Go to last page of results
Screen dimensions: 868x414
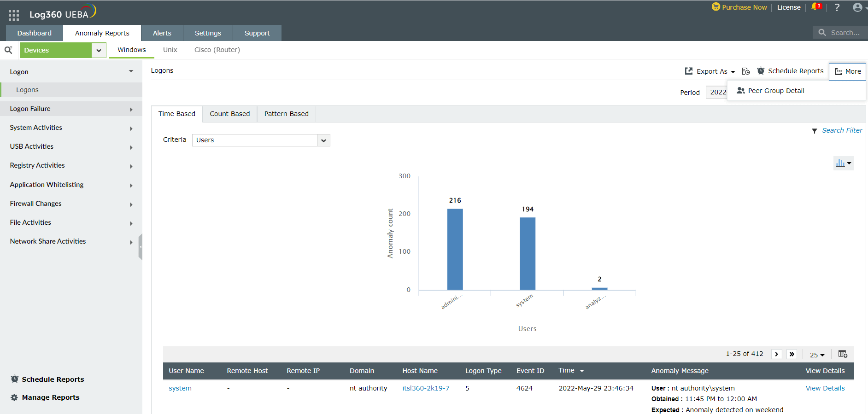792,354
